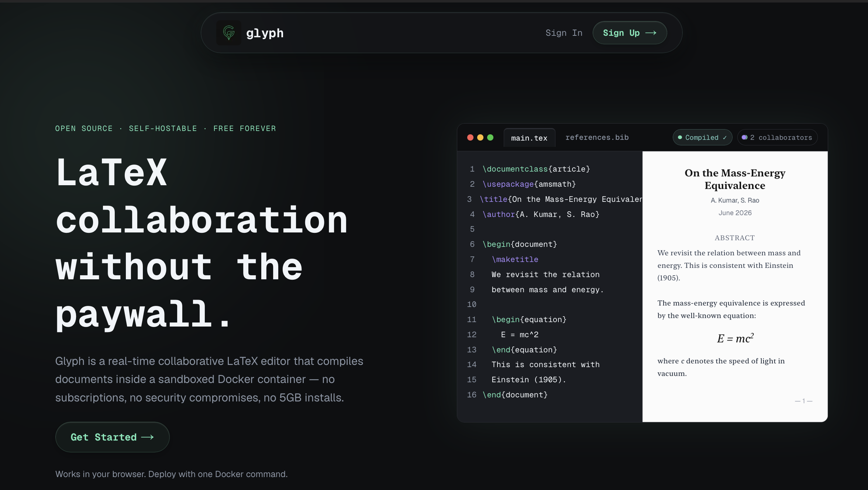Click the preview author line 'A. Kumar, S. Rao'
Image resolution: width=868 pixels, height=490 pixels.
click(735, 200)
